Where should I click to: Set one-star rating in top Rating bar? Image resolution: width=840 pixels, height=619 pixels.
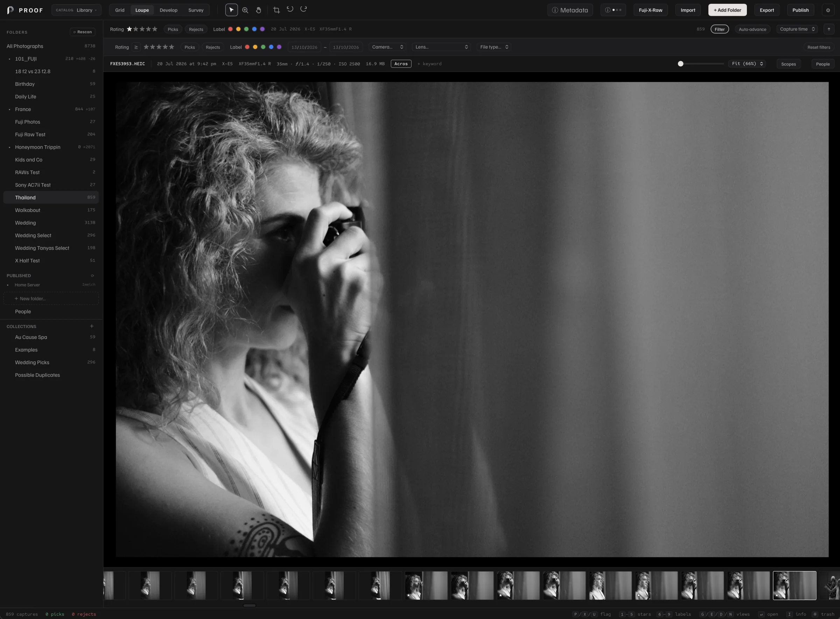click(129, 29)
